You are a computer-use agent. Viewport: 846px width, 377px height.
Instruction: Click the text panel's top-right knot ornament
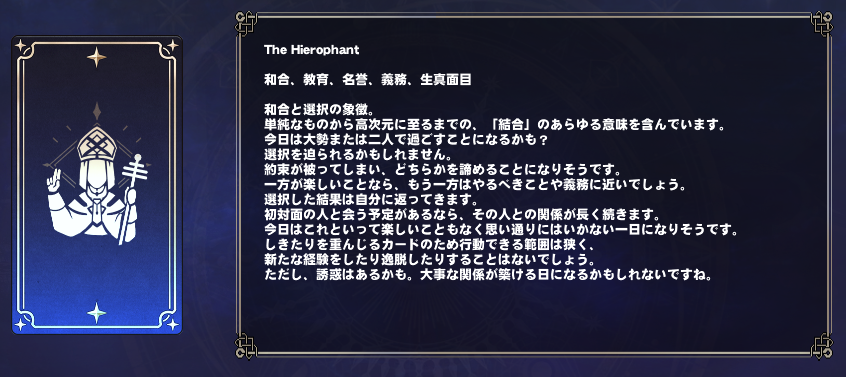(822, 23)
